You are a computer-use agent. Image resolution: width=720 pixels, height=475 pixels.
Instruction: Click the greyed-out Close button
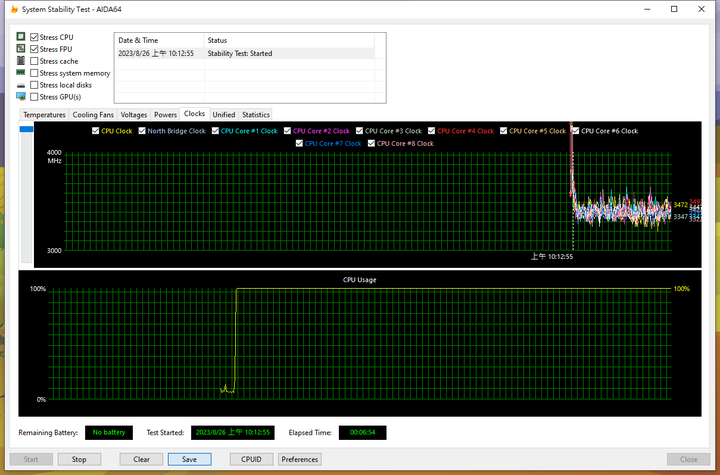point(688,459)
